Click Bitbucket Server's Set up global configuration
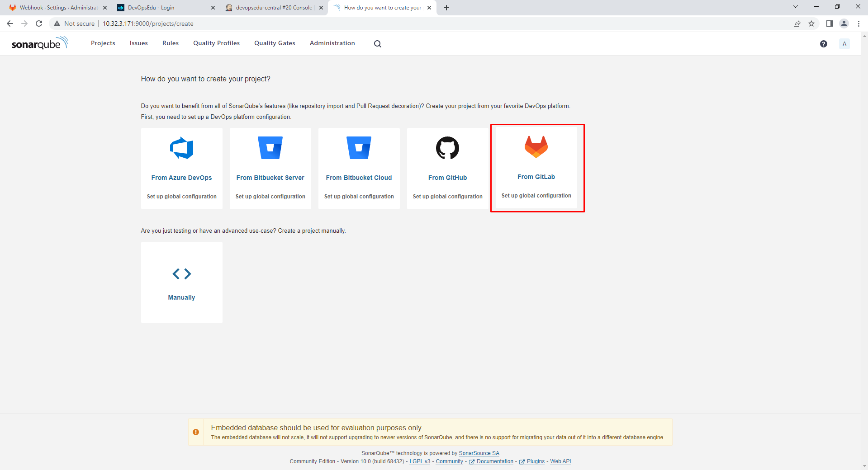The height and width of the screenshot is (470, 868). 270,197
